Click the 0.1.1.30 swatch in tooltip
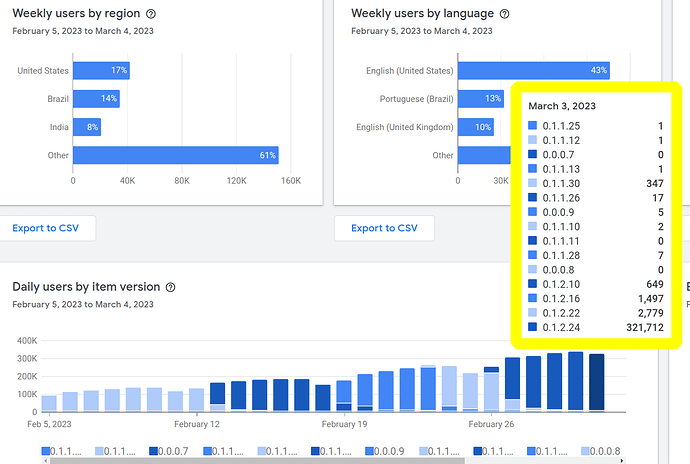Viewport: 690px width, 464px height. [532, 183]
